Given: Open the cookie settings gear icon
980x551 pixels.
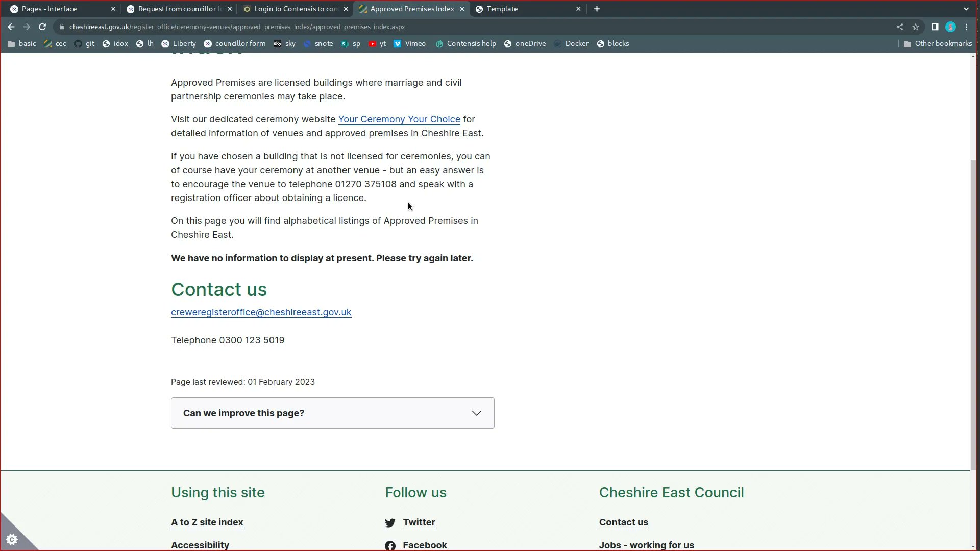Looking at the screenshot, I should pyautogui.click(x=12, y=539).
